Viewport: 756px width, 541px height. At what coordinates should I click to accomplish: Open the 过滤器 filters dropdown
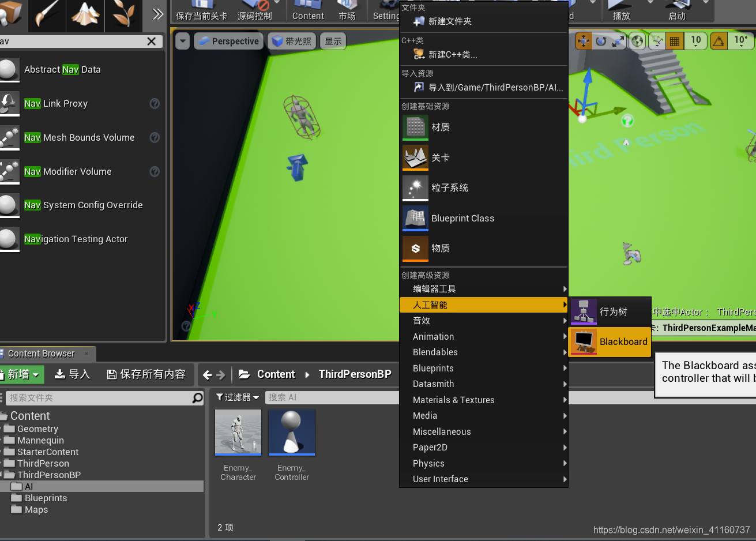click(238, 397)
